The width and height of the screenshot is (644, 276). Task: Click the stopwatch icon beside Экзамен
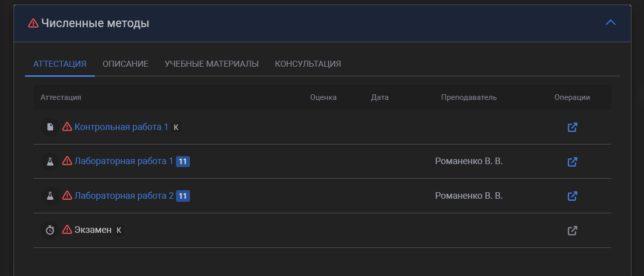[50, 230]
